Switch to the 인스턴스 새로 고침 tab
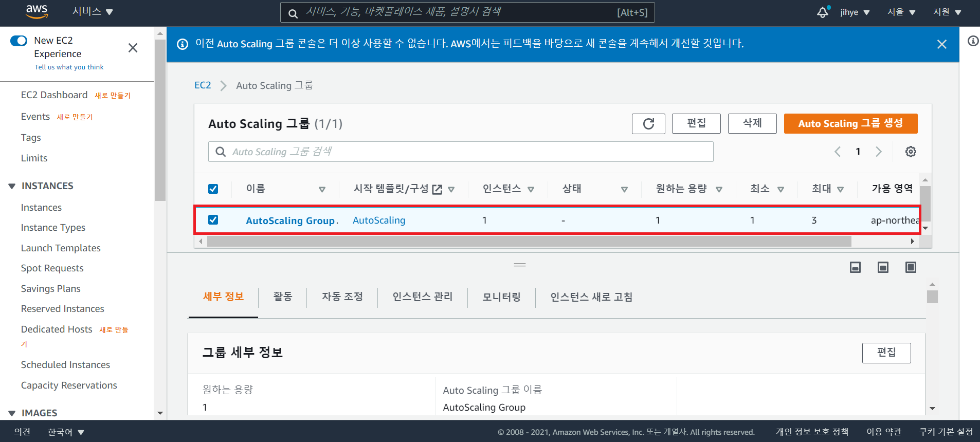 coord(591,297)
